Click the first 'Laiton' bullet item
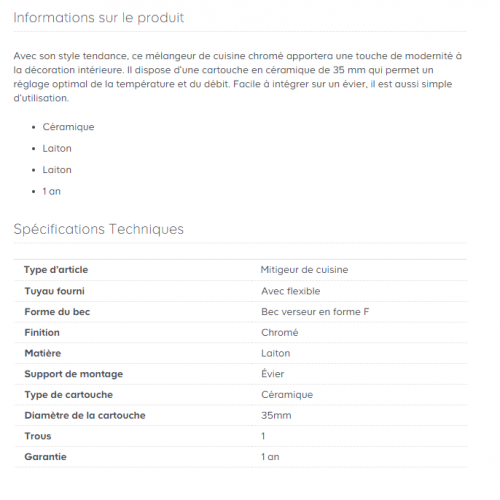Screen dimensions: 500x500 57,148
